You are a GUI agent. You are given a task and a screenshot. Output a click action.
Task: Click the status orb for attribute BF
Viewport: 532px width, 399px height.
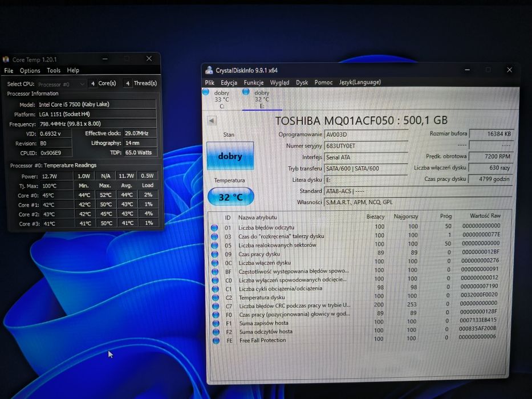tap(215, 272)
